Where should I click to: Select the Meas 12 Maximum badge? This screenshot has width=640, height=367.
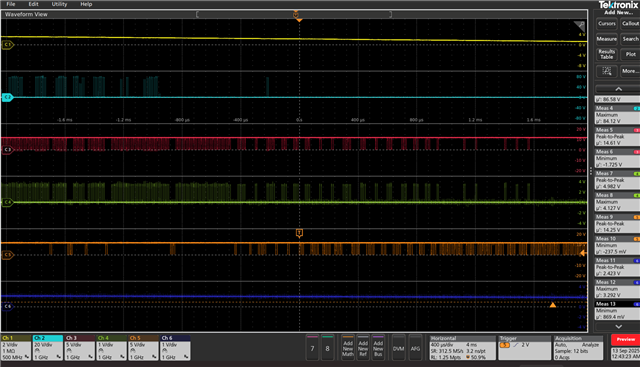[x=617, y=289]
